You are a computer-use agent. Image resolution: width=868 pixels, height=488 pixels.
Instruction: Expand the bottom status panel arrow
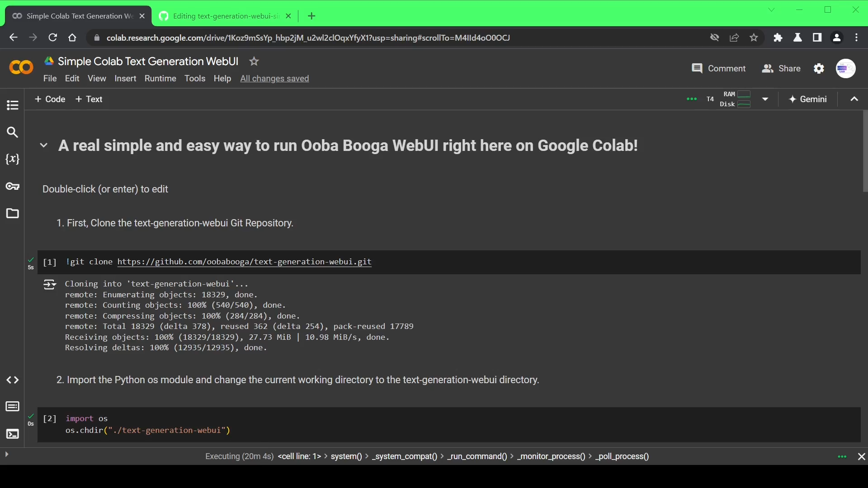pos(6,454)
